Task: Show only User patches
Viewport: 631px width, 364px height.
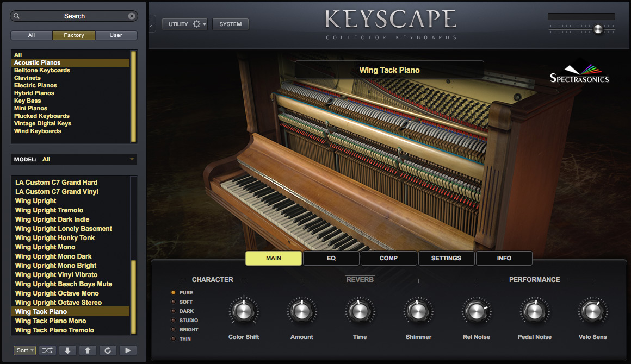Action: [x=116, y=35]
